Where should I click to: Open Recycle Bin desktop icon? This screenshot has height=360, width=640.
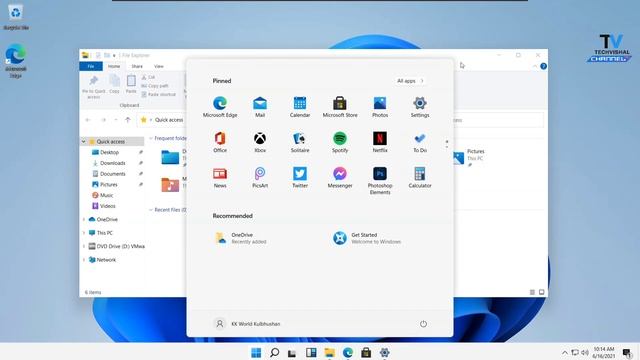(16, 17)
